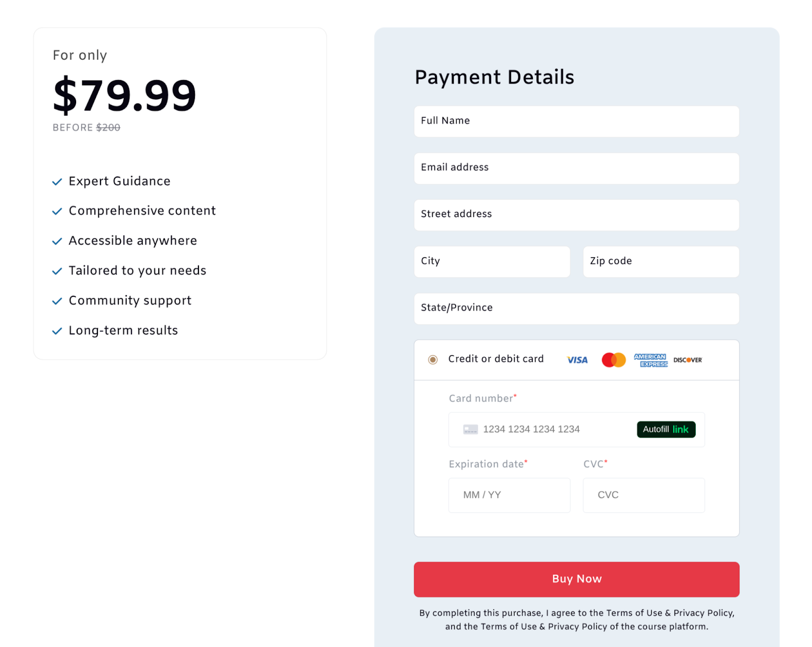Image resolution: width=812 pixels, height=647 pixels.
Task: Click into the Email address field
Action: [577, 168]
